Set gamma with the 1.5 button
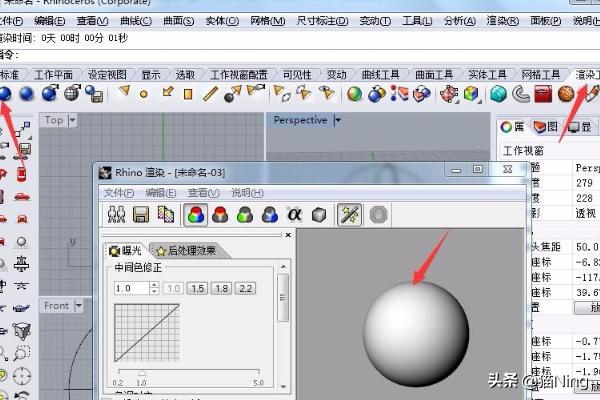 (197, 288)
